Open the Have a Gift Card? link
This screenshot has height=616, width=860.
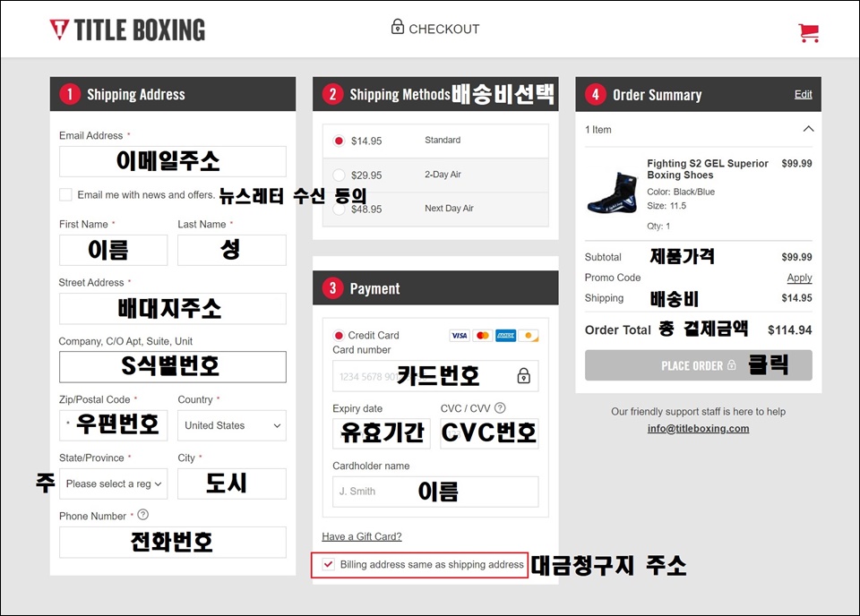361,536
